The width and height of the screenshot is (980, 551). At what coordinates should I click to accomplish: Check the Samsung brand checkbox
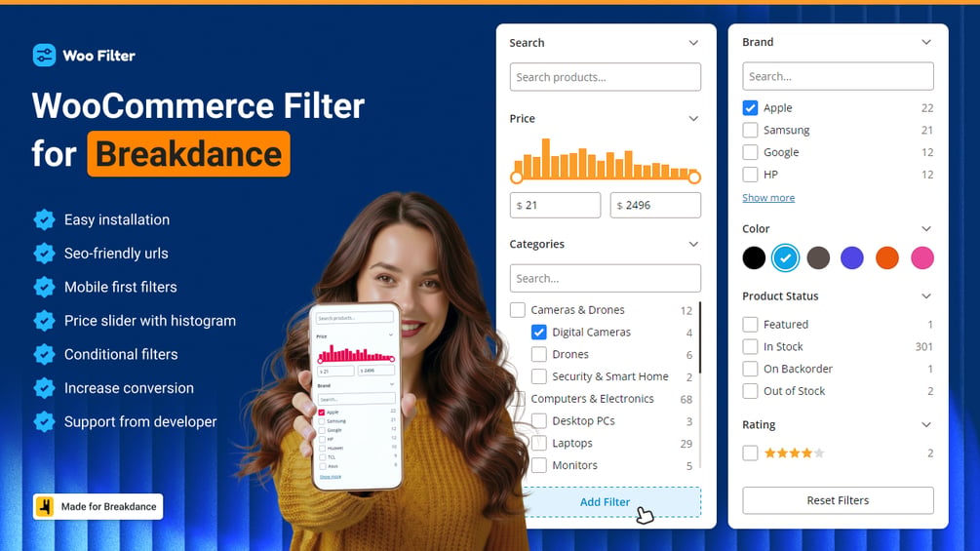click(750, 130)
